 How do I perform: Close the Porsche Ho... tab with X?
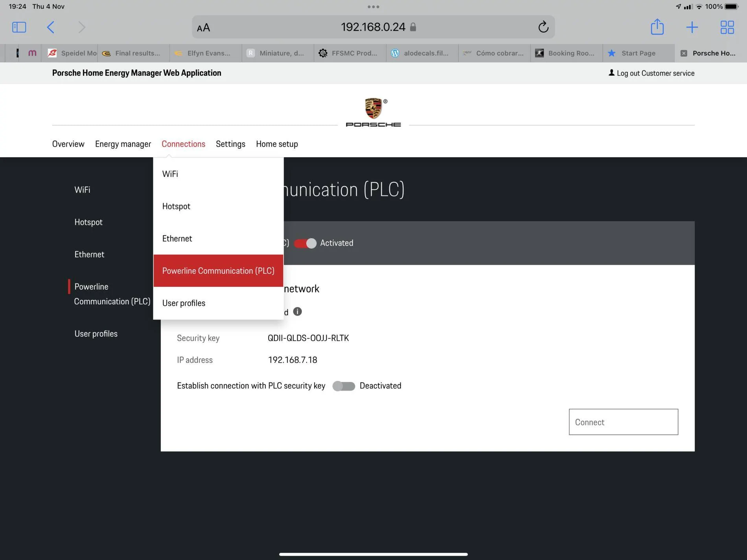click(x=684, y=53)
